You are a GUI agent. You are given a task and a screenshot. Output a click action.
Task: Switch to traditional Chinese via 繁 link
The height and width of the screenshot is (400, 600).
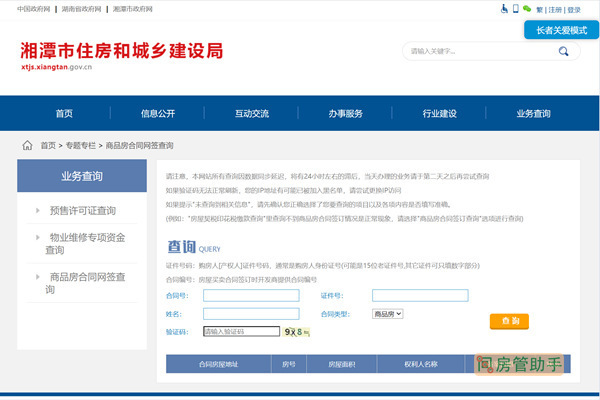[x=540, y=10]
